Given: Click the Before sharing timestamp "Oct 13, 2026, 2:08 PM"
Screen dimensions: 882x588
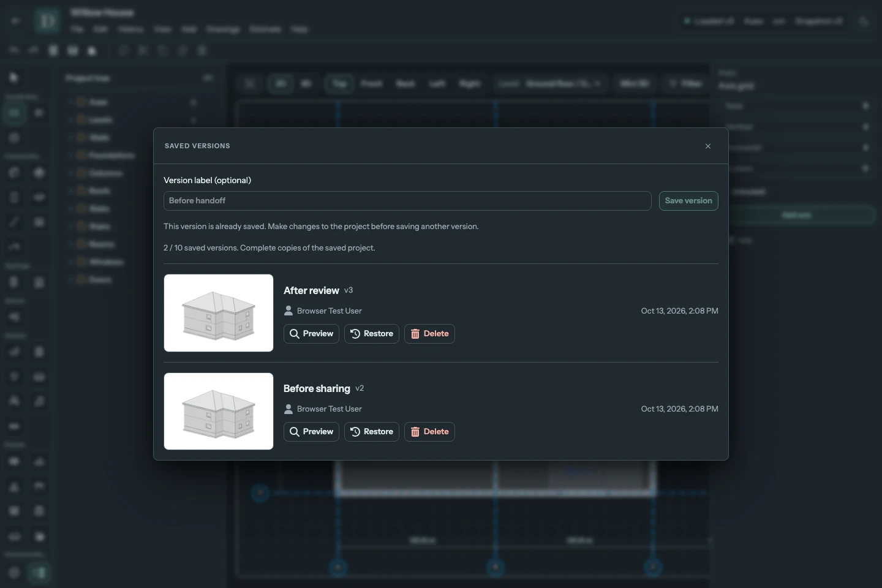Looking at the screenshot, I should 680,409.
